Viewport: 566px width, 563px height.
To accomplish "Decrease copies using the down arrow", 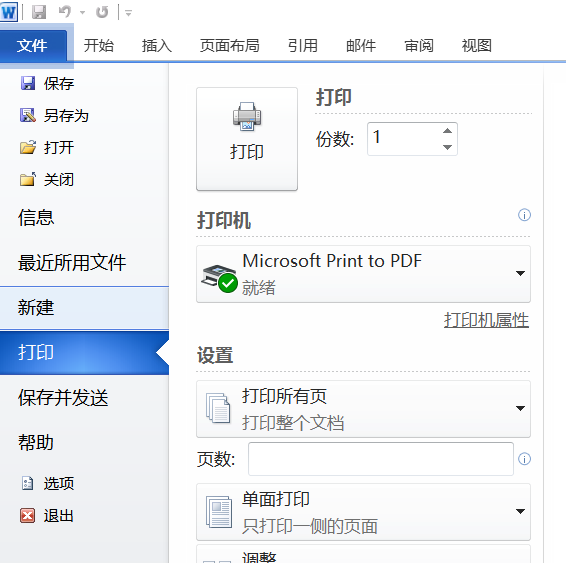I will [448, 147].
